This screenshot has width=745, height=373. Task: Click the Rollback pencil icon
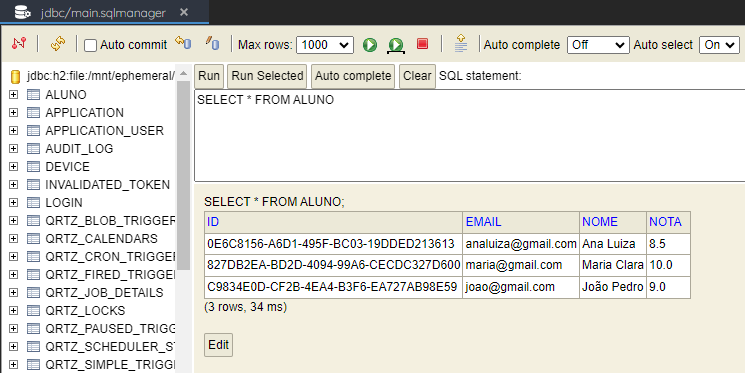coord(212,43)
